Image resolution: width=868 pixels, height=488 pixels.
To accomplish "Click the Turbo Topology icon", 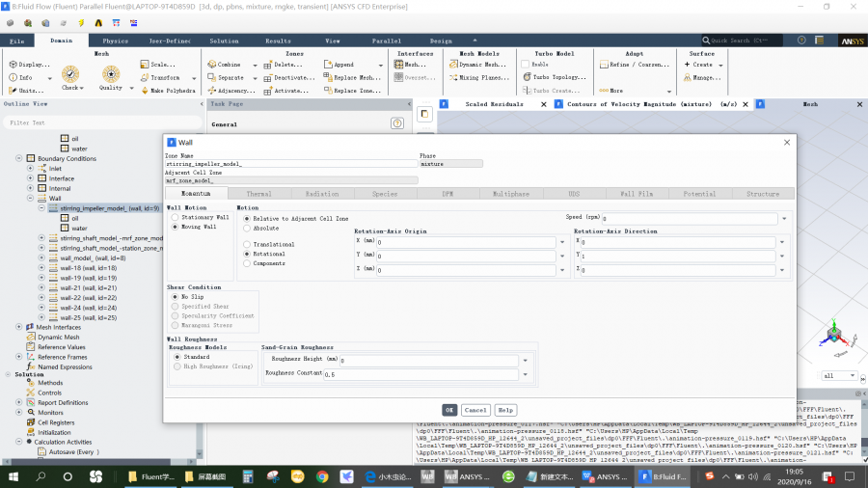I will pyautogui.click(x=527, y=77).
